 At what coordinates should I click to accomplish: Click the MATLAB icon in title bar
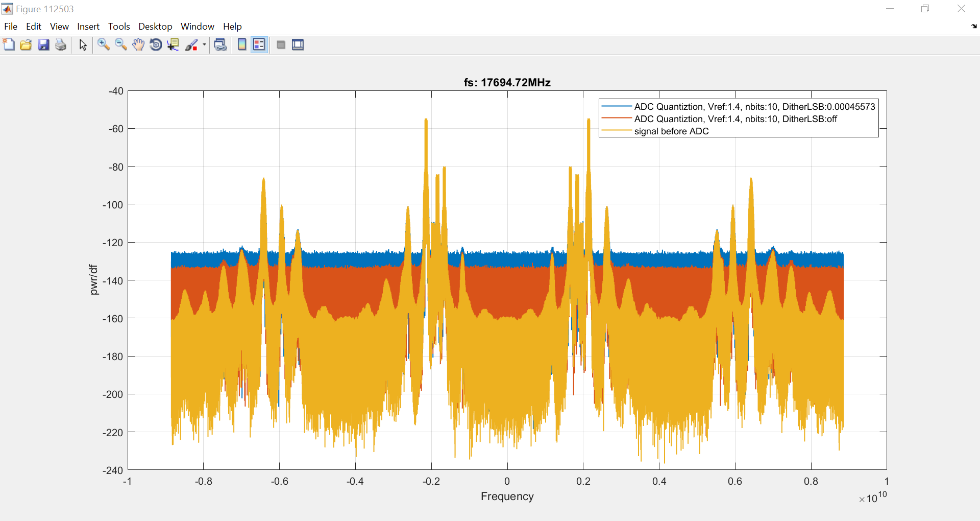7,9
